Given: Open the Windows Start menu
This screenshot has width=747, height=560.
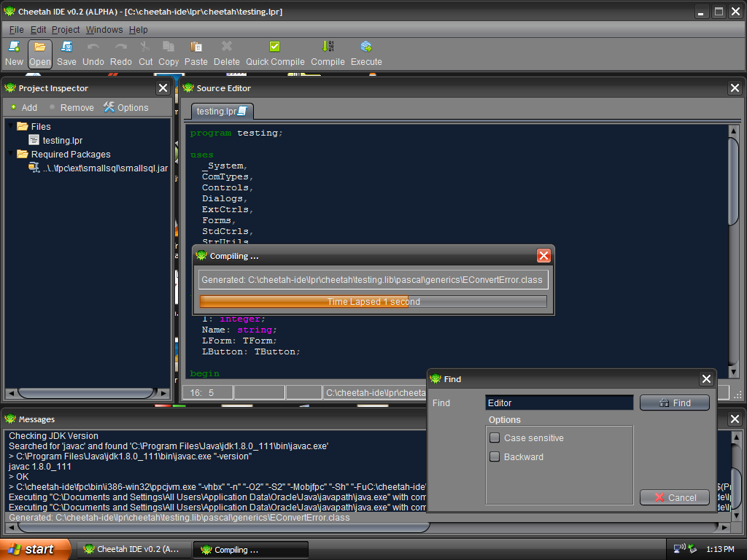Looking at the screenshot, I should pos(35,549).
